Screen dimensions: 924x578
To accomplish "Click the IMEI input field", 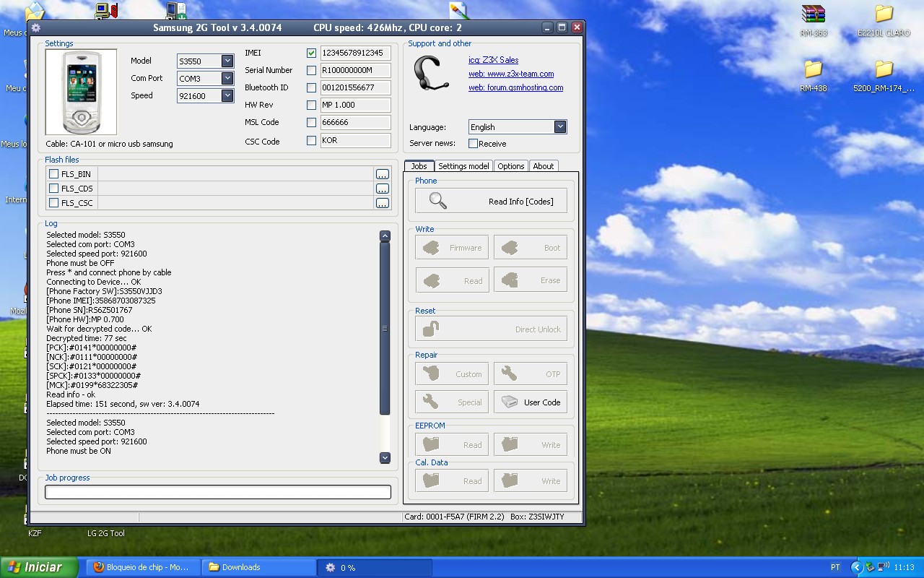I will point(356,53).
